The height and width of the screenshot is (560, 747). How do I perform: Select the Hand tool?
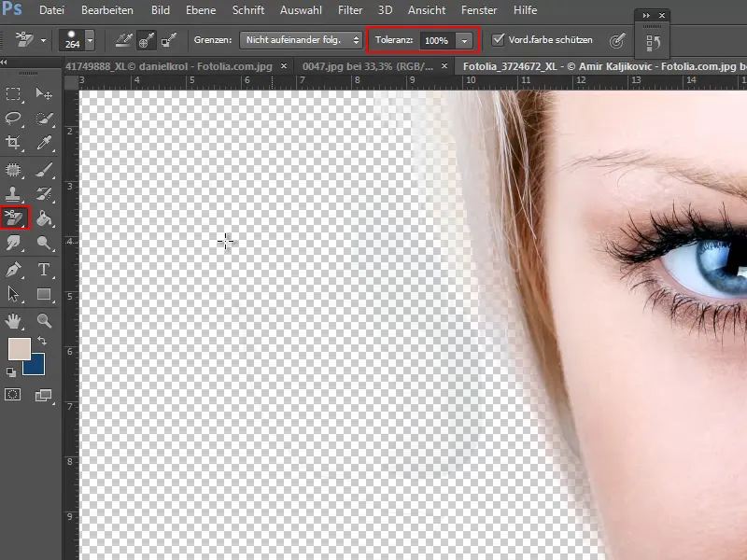(x=13, y=320)
